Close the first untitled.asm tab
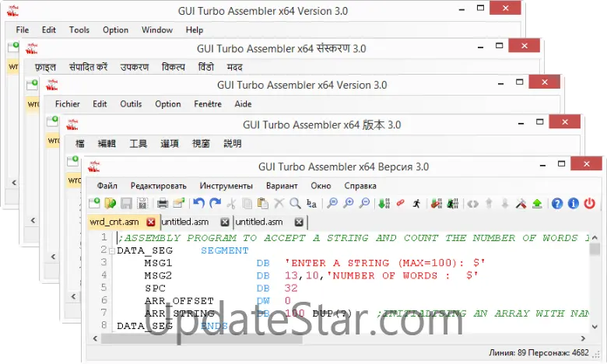The height and width of the screenshot is (364, 607). pos(225,222)
